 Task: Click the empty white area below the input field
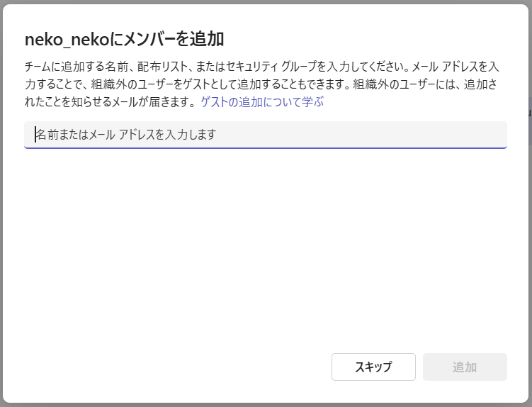266,248
